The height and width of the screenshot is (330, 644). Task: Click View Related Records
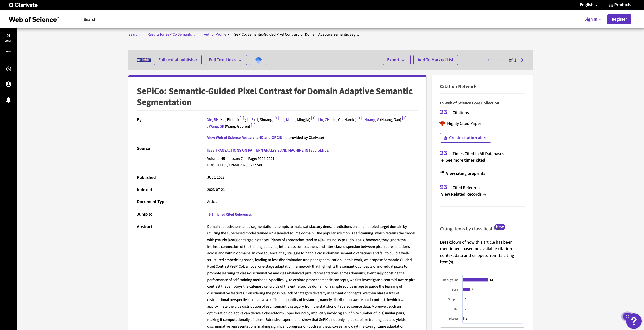tap(463, 194)
